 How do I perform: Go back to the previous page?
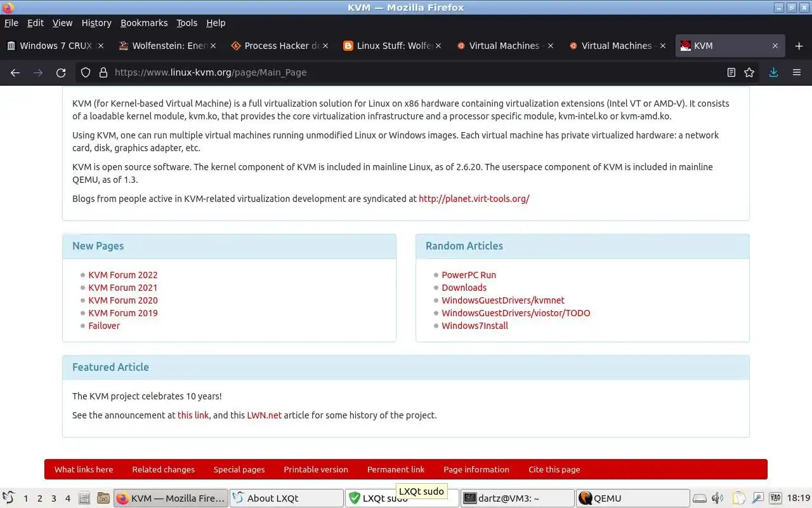[15, 72]
